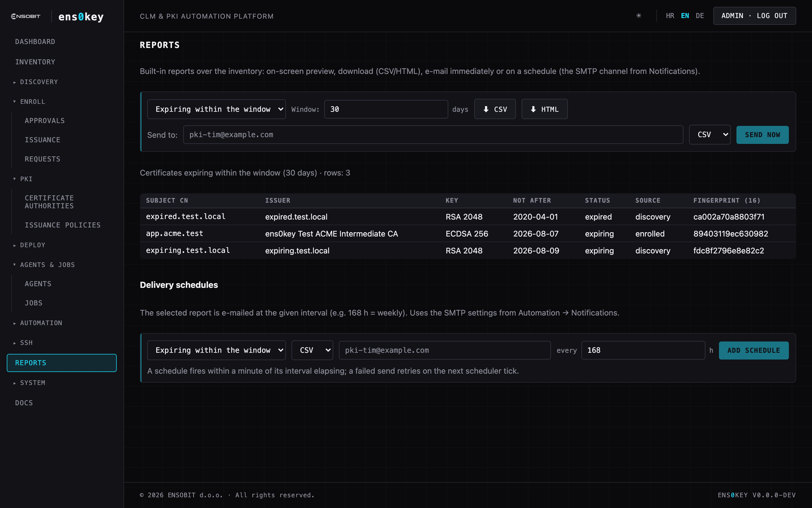Download the report as CSV

495,109
